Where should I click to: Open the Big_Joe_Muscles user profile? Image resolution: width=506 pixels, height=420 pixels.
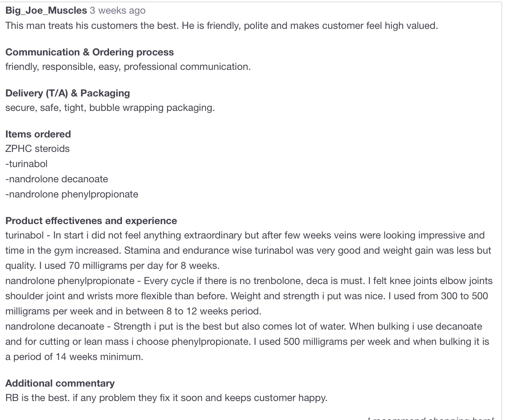(x=46, y=10)
